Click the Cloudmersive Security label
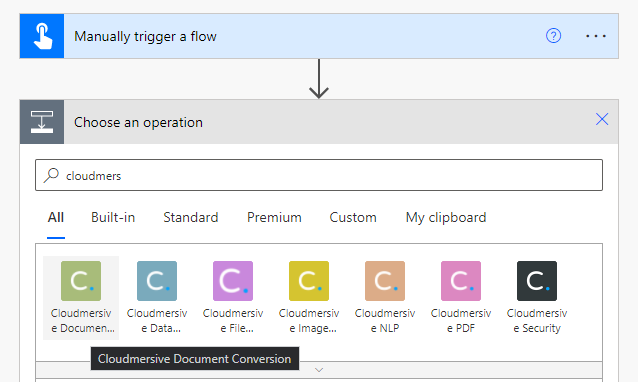638x382 pixels. (537, 321)
